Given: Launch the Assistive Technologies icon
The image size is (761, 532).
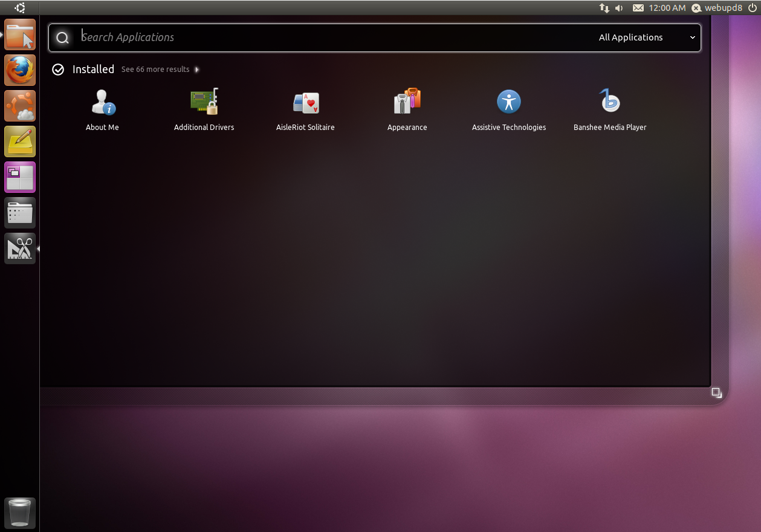Looking at the screenshot, I should click(x=509, y=102).
